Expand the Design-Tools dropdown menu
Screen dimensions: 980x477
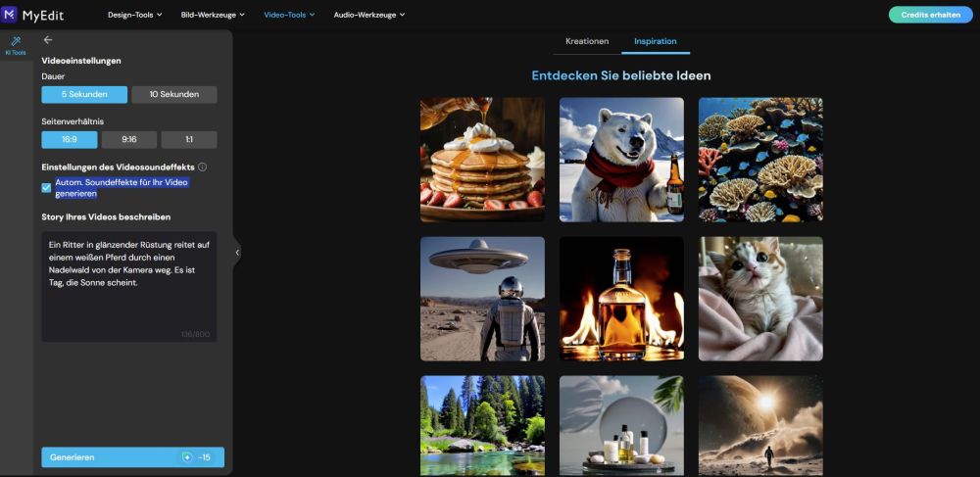click(135, 15)
